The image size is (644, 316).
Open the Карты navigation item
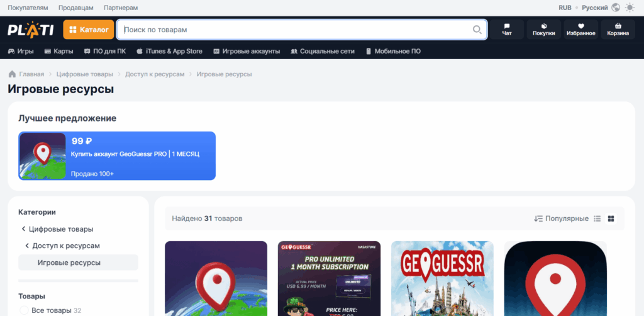58,52
